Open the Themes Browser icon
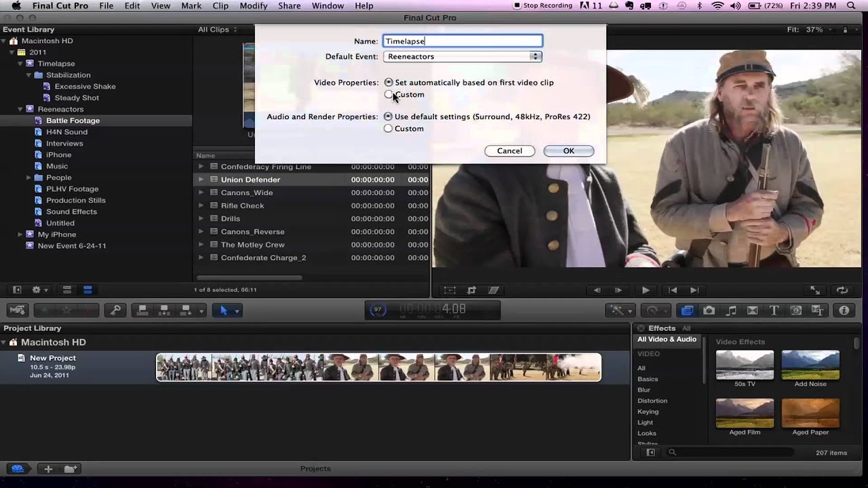The height and width of the screenshot is (488, 868). (x=818, y=310)
